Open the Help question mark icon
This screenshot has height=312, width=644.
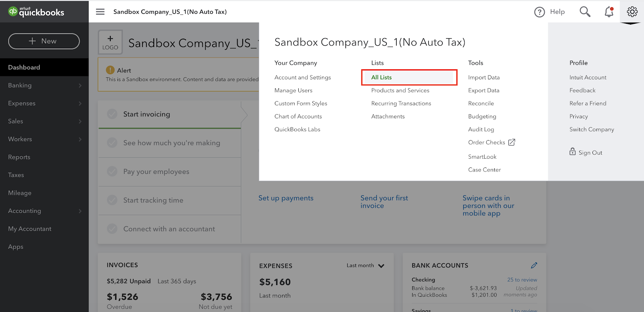[x=539, y=12]
